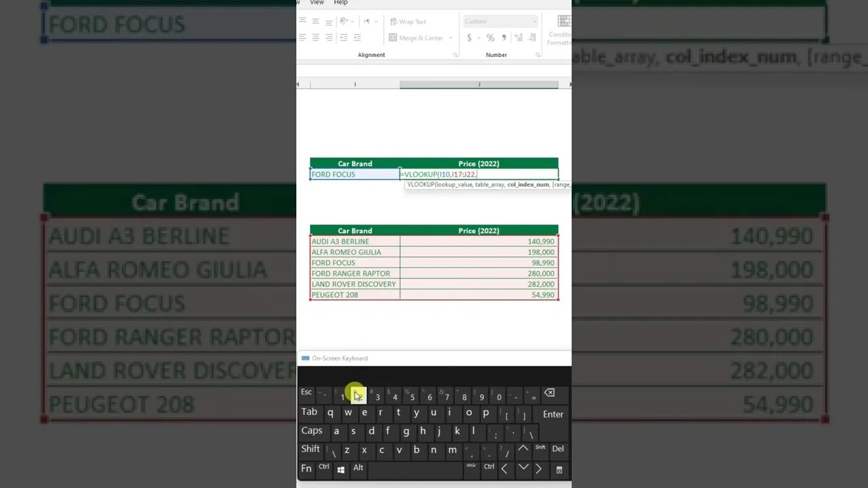Expand the orientation dropdown arrow
The image size is (868, 488).
[x=353, y=22]
